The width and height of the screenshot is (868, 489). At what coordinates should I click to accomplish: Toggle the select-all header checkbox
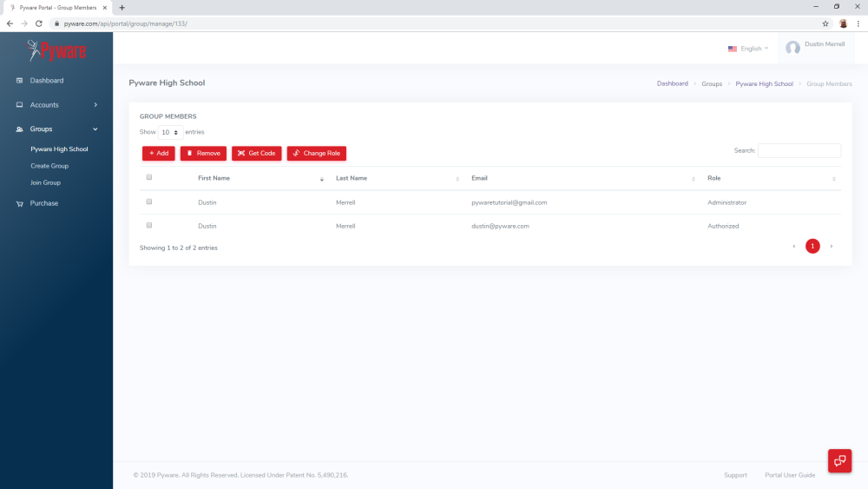[x=149, y=177]
